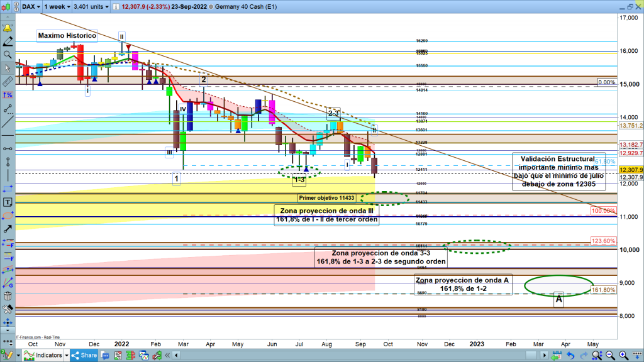Click the trash bin delete tool
This screenshot has width=644, height=362.
pyautogui.click(x=8, y=296)
